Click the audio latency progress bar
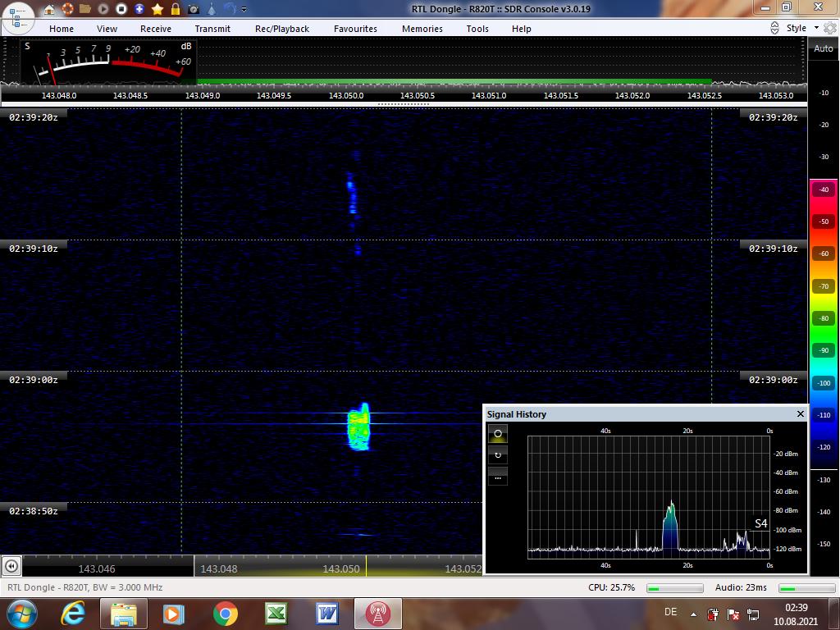This screenshot has height=630, width=840. [x=807, y=588]
